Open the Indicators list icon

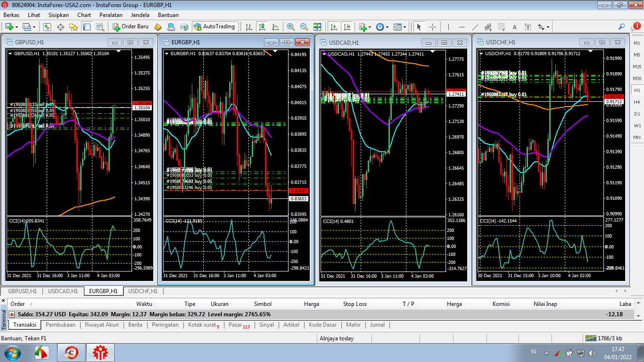[363, 27]
